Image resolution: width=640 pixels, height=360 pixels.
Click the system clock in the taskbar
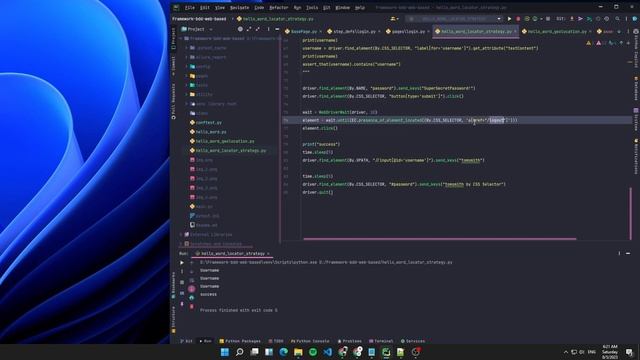pos(610,352)
